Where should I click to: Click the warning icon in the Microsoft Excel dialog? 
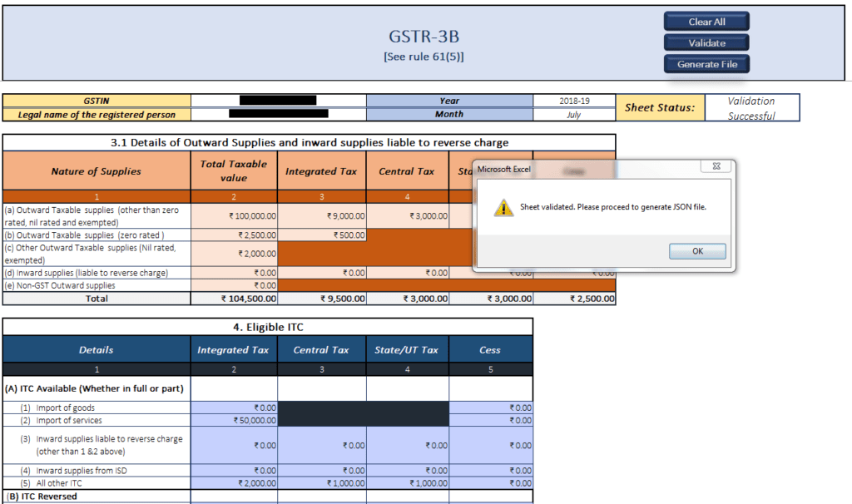click(503, 208)
